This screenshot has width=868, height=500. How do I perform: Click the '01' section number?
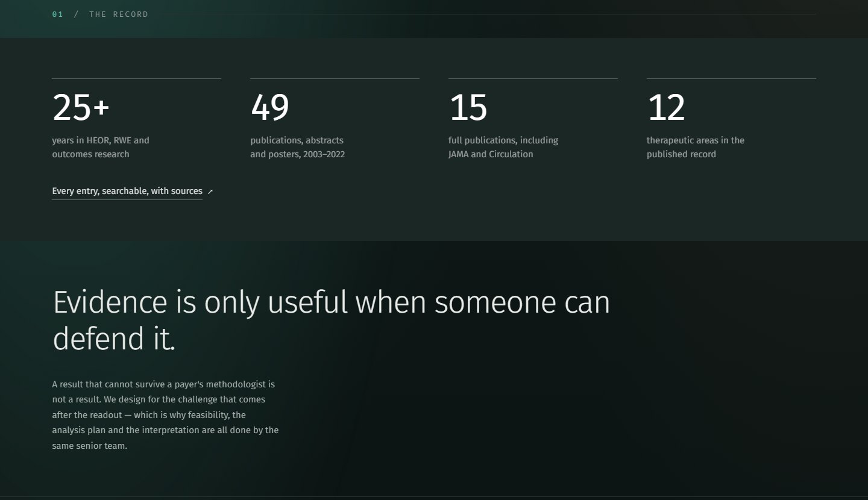coord(57,14)
